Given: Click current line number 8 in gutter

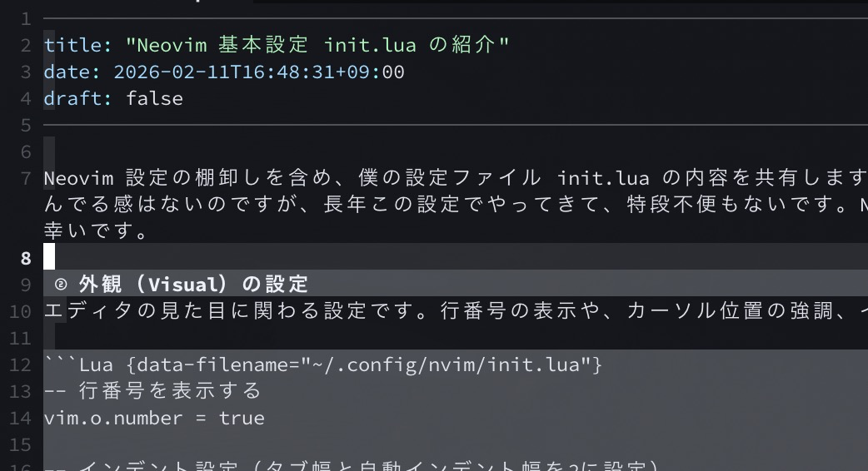Looking at the screenshot, I should pos(26,258).
